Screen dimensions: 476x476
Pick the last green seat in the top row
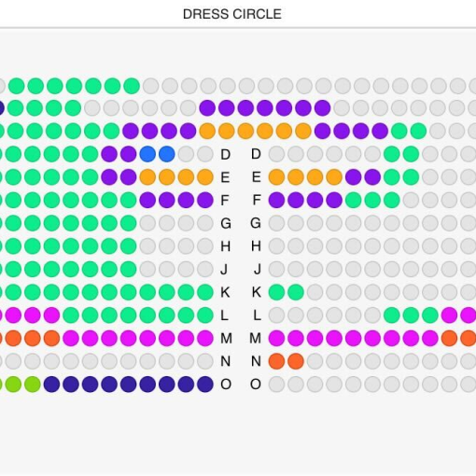132,86
